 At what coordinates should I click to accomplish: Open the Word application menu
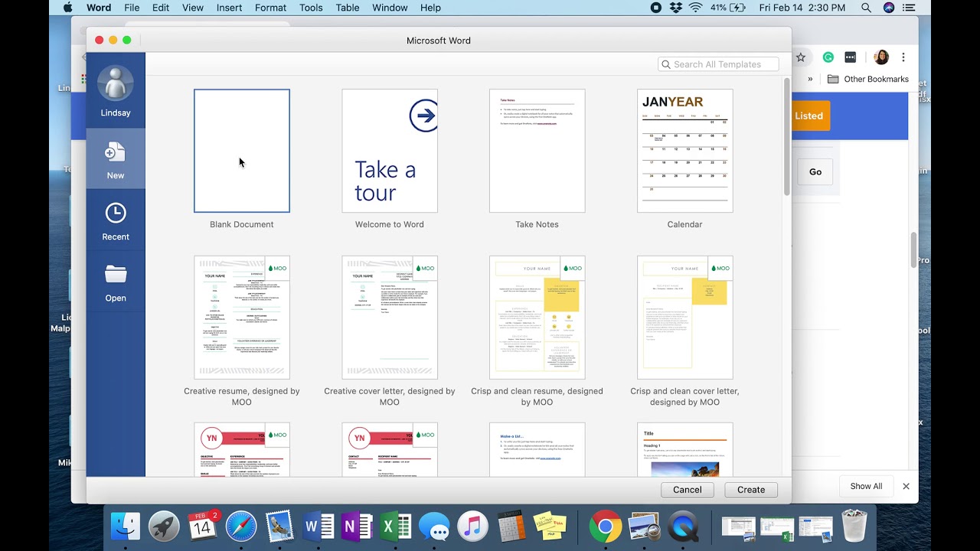[99, 8]
